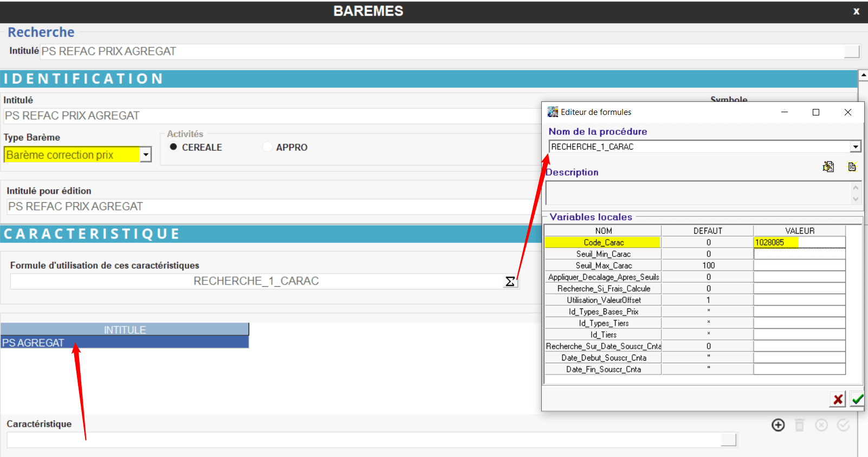Click the INTITULE column header
The image size is (868, 457).
click(125, 330)
